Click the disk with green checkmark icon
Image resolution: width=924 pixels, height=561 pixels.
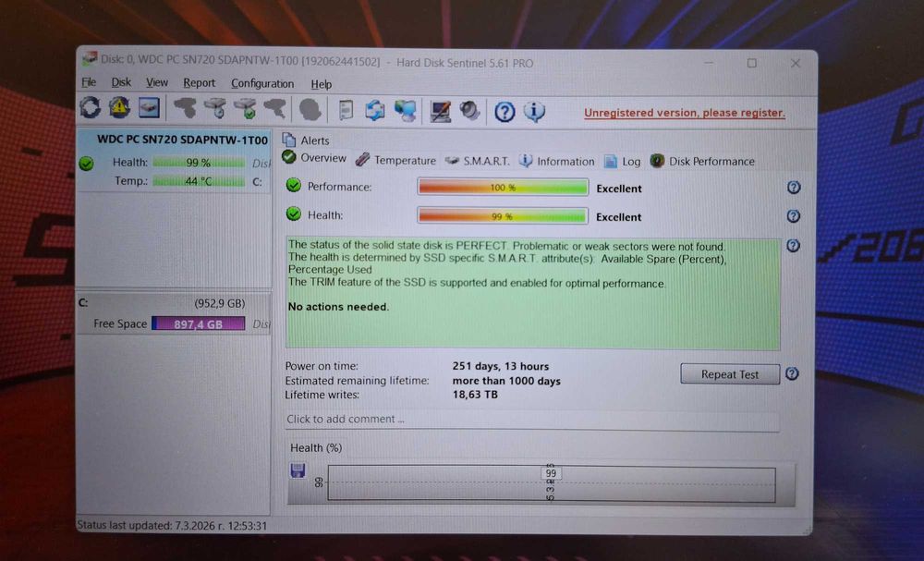coord(245,109)
